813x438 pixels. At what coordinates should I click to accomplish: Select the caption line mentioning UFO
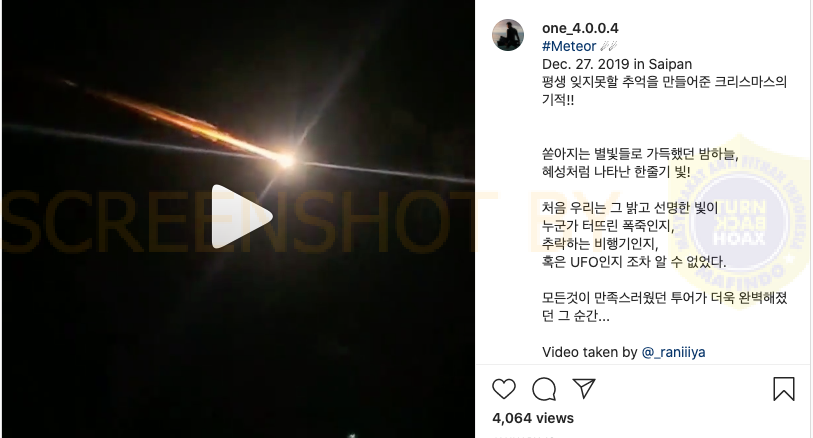point(634,262)
